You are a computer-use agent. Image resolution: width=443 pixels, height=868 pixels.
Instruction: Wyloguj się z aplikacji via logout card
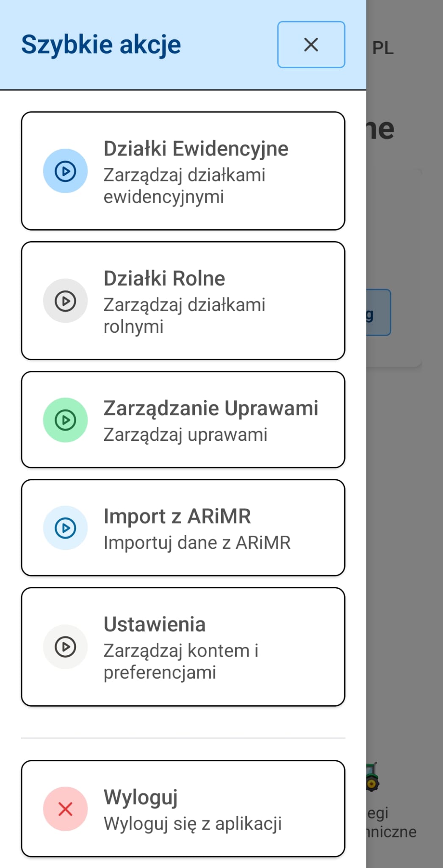183,809
